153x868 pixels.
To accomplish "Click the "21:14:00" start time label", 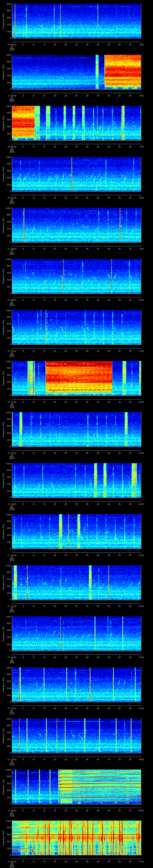I will coord(12,555).
